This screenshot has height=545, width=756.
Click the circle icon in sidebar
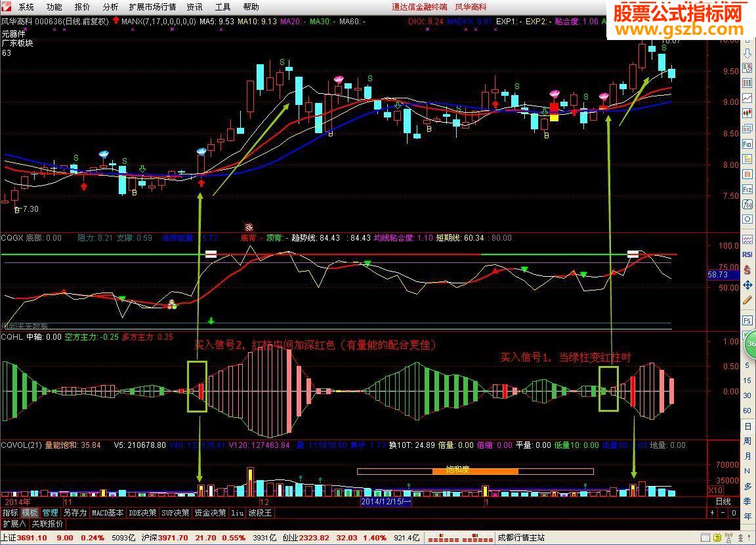coord(747,219)
